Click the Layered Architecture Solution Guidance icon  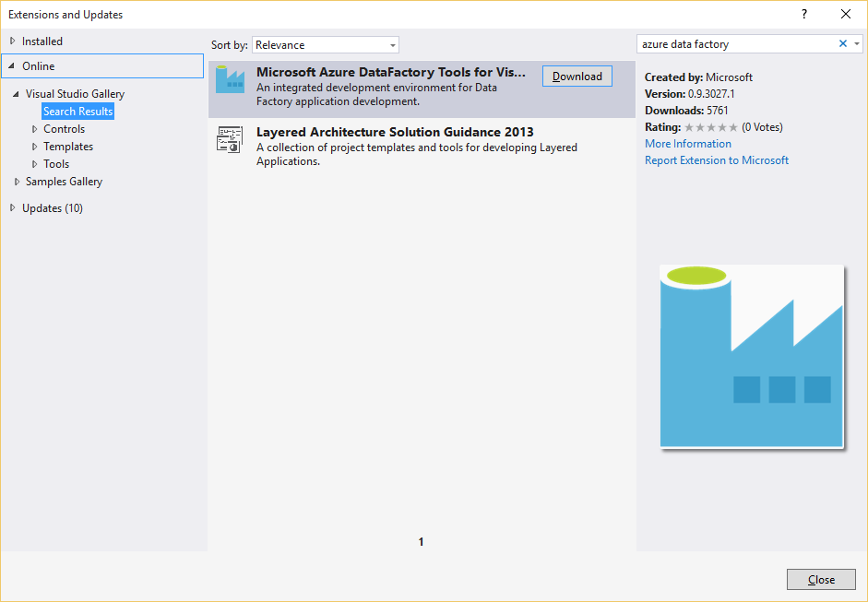pyautogui.click(x=230, y=139)
